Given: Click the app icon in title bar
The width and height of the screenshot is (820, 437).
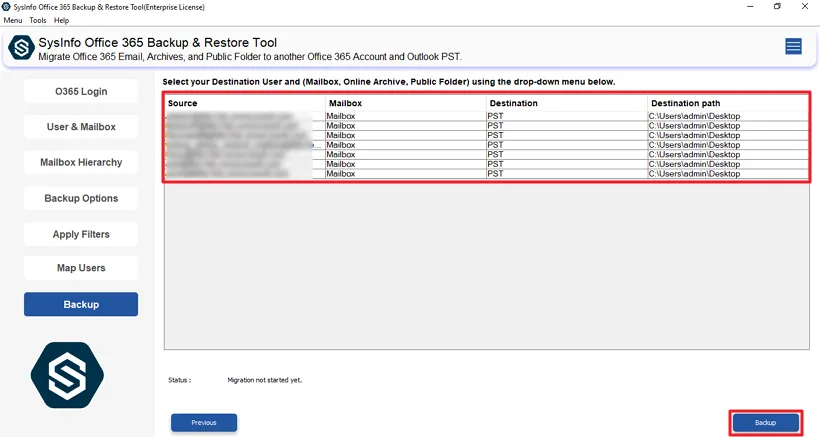Looking at the screenshot, I should 6,7.
